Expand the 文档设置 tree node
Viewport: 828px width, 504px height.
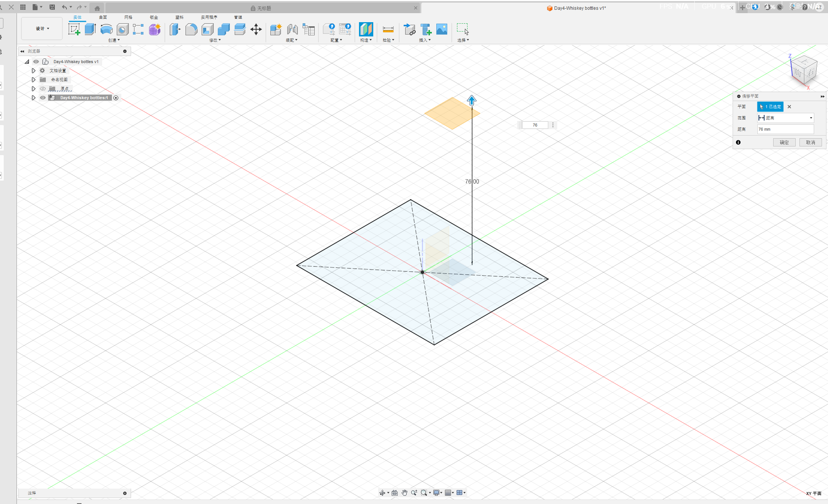tap(33, 71)
